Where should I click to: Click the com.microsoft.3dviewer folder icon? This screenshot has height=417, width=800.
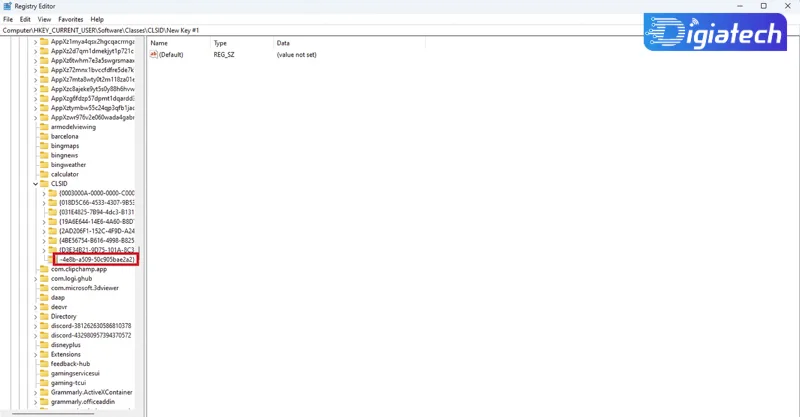coord(44,288)
